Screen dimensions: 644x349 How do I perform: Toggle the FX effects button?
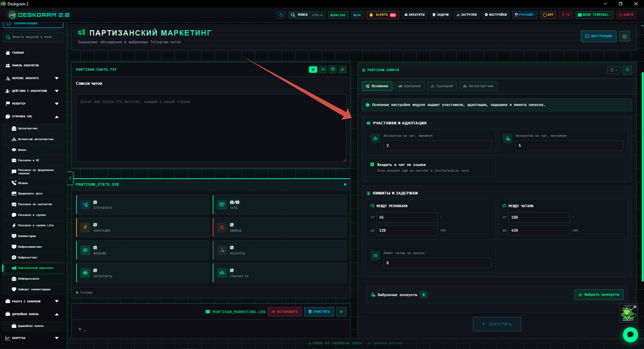(x=565, y=15)
